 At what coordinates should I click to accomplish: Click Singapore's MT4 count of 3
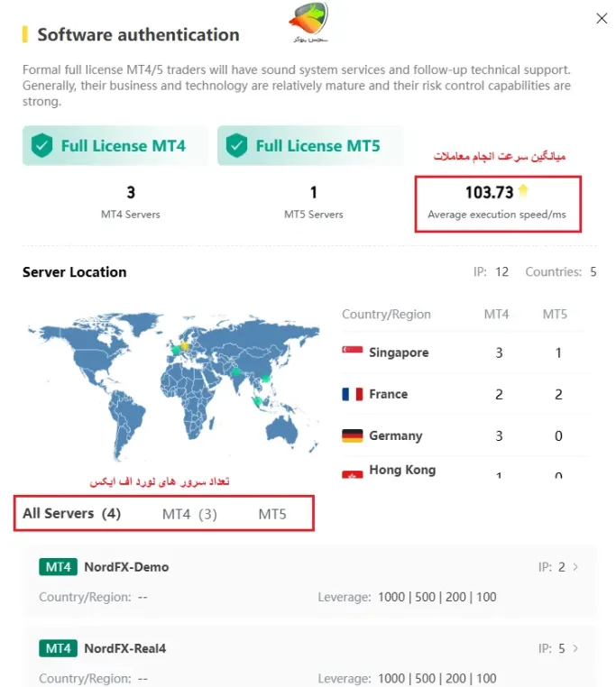(499, 353)
